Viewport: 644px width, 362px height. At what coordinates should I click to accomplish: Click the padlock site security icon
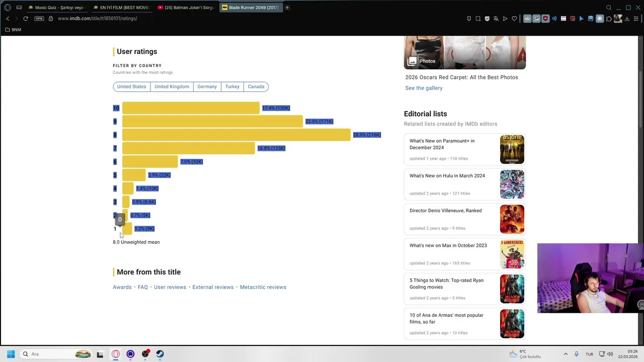click(x=51, y=19)
